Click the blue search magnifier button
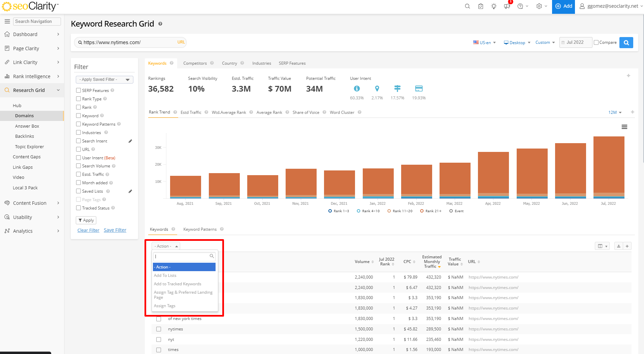644x354 pixels. (626, 43)
